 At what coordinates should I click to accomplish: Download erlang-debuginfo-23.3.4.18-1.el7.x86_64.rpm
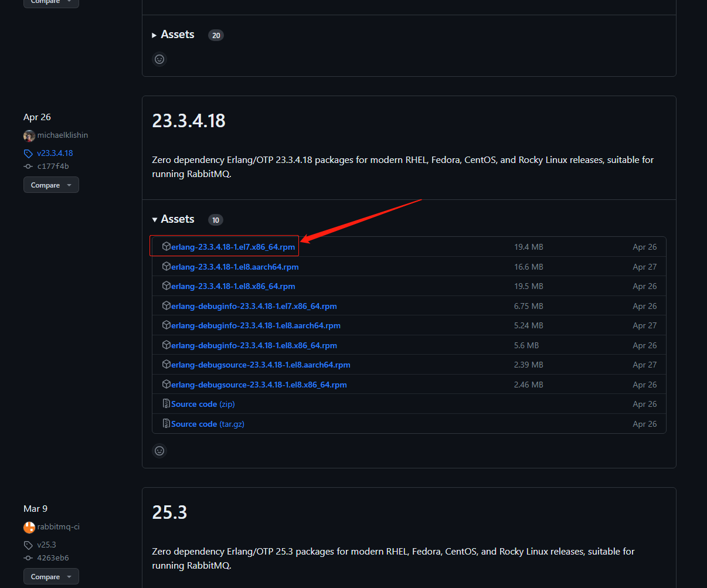[x=254, y=306]
